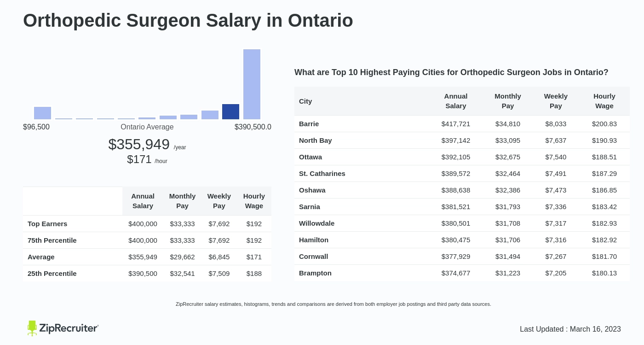The width and height of the screenshot is (644, 345).
Task: Select the Average row label
Action: point(41,257)
